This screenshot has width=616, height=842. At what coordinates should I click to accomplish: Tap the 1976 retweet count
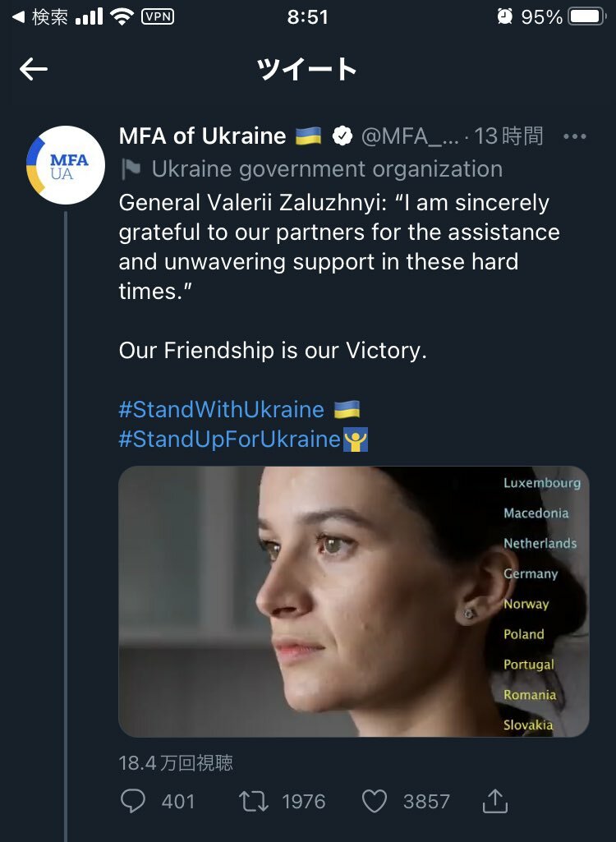point(304,802)
